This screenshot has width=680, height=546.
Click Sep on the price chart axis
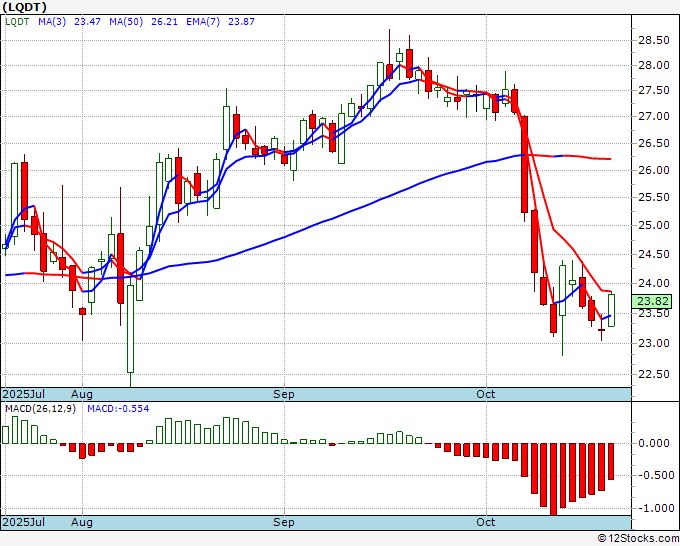click(x=284, y=394)
